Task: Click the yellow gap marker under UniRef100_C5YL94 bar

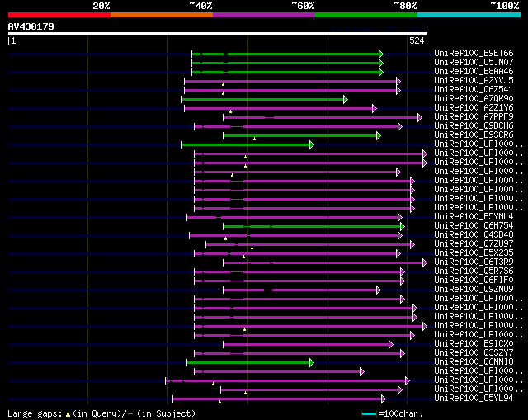Action: [219, 402]
